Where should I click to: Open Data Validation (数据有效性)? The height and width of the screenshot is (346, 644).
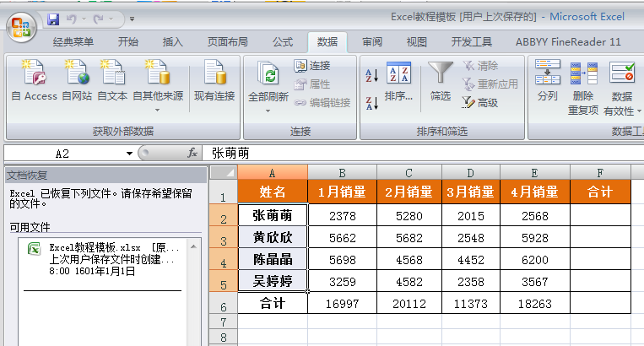621,88
